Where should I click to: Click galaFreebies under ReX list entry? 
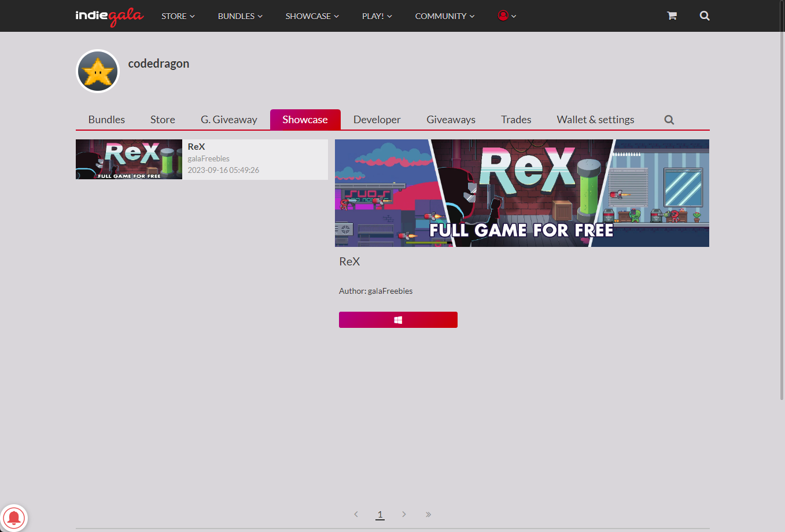pyautogui.click(x=208, y=158)
